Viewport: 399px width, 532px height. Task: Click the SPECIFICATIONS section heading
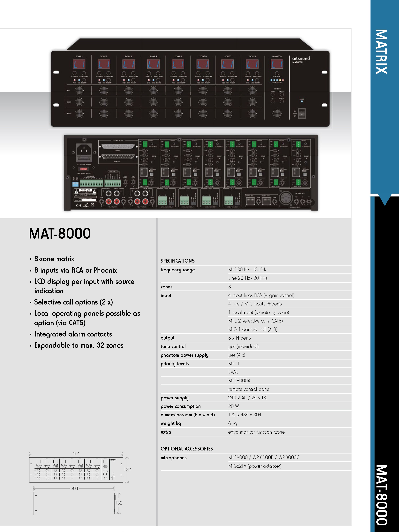(178, 261)
